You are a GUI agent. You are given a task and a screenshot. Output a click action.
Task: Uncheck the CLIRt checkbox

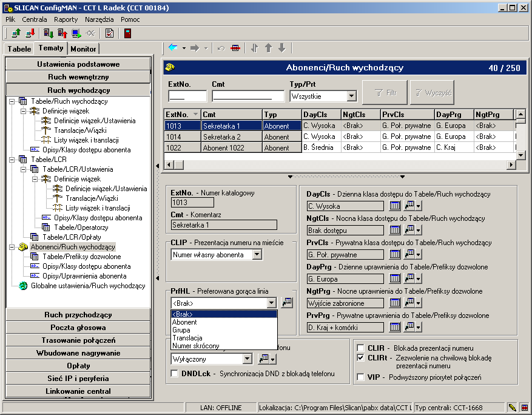(x=361, y=357)
